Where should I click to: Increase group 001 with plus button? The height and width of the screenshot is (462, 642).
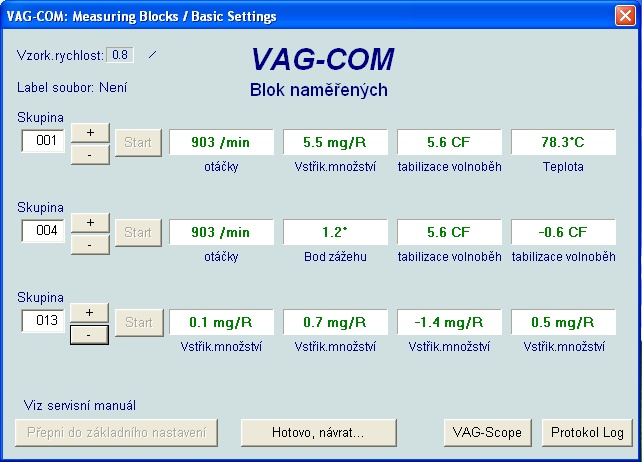pos(90,133)
